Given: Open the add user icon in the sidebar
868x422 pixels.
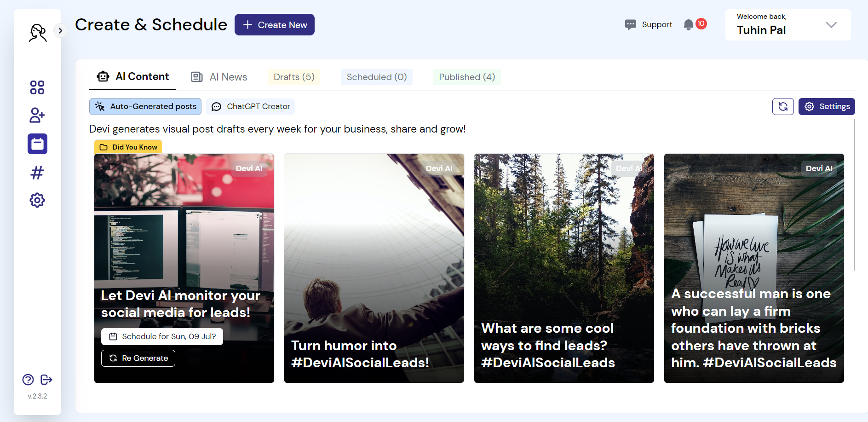Looking at the screenshot, I should pos(37,115).
